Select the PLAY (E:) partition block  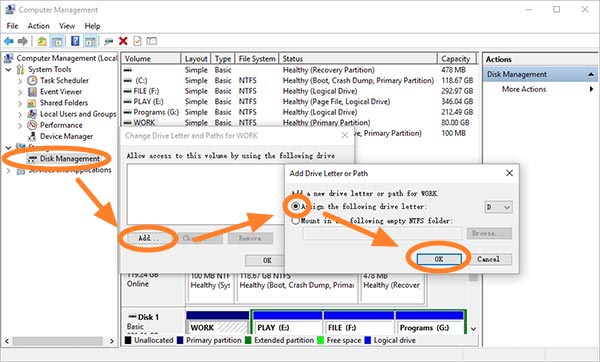287,323
